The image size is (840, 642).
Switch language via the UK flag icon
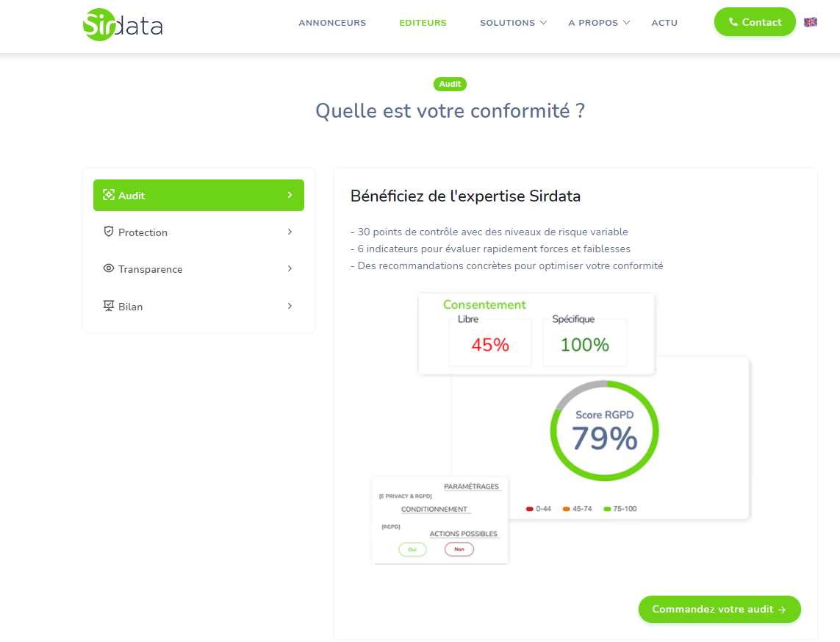811,22
